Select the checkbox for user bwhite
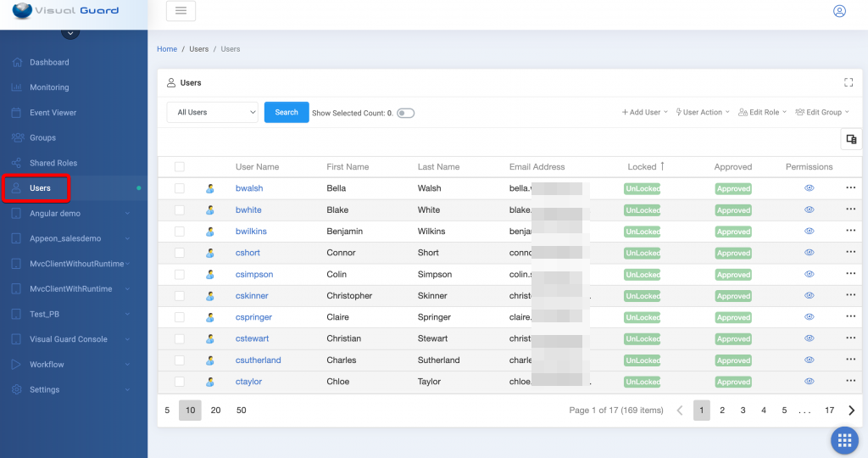 [x=179, y=209]
